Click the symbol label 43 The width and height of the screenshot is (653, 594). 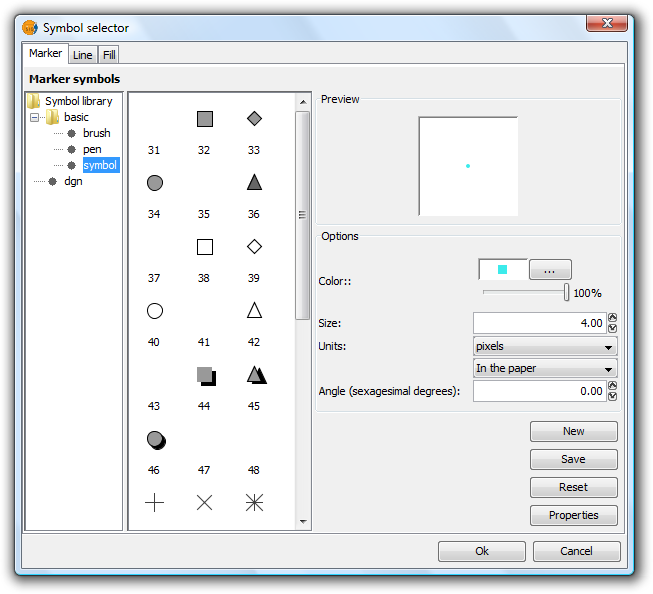point(154,406)
